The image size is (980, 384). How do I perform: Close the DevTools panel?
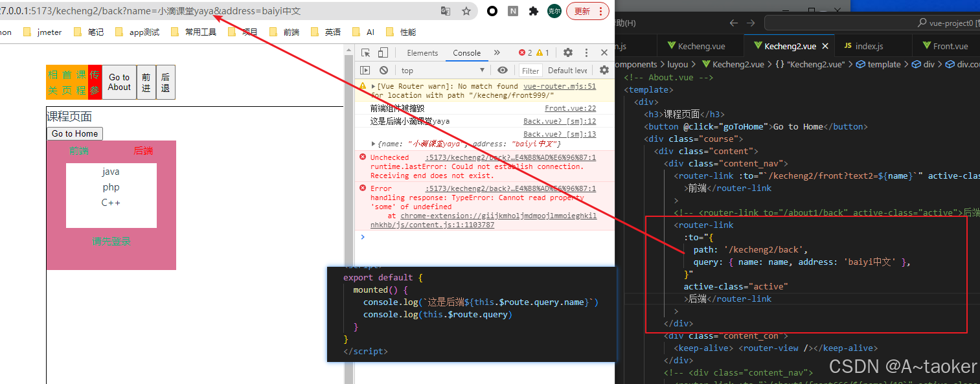coord(604,53)
